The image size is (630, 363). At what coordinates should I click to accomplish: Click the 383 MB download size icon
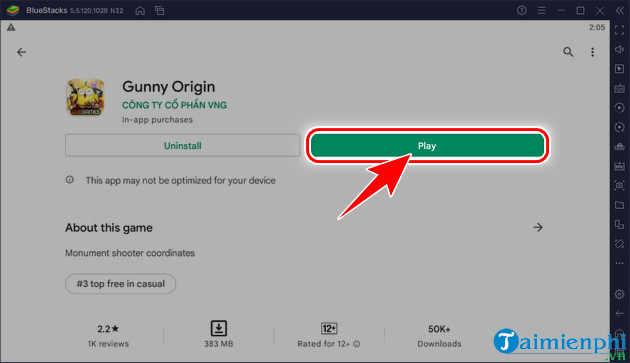pyautogui.click(x=219, y=328)
